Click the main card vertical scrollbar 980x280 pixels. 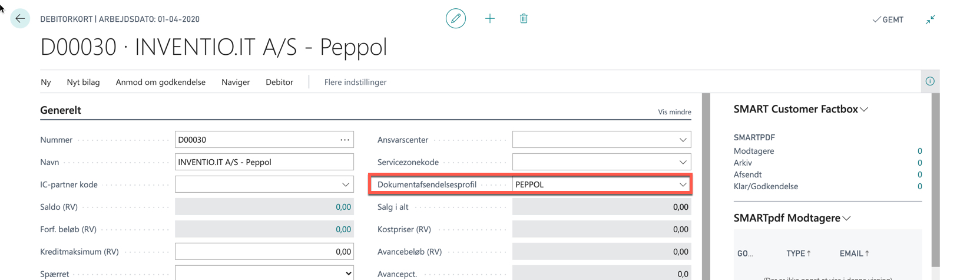coord(706,186)
